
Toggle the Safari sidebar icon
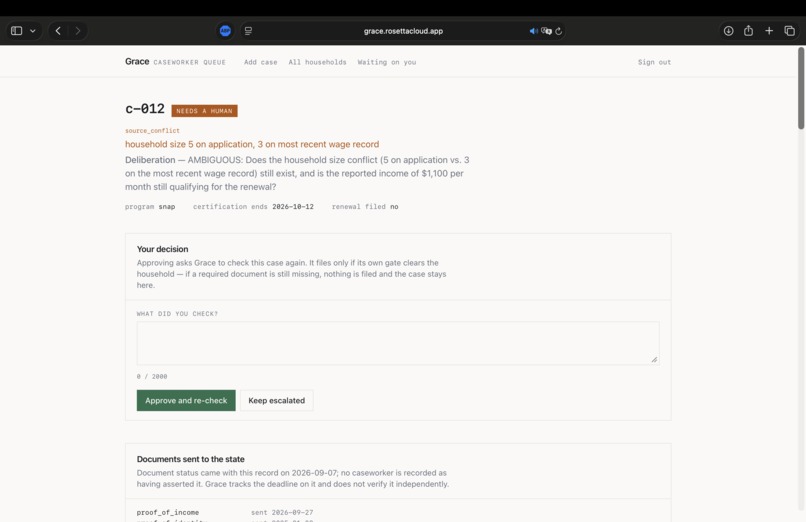click(16, 31)
